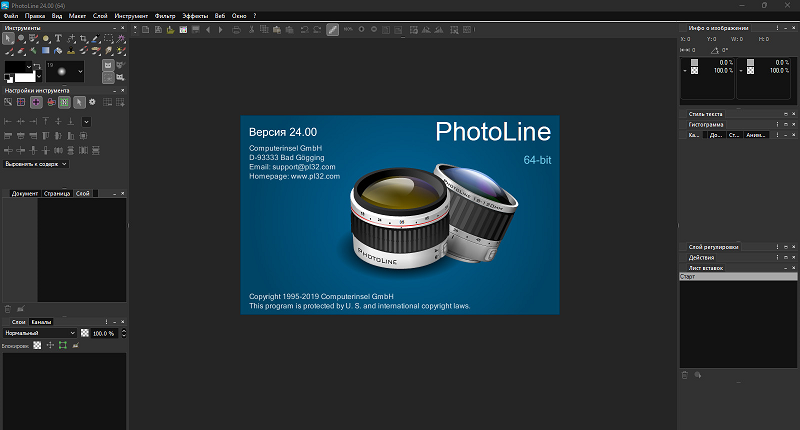Click the New document toolbar icon
This screenshot has height=430, width=800.
click(145, 30)
